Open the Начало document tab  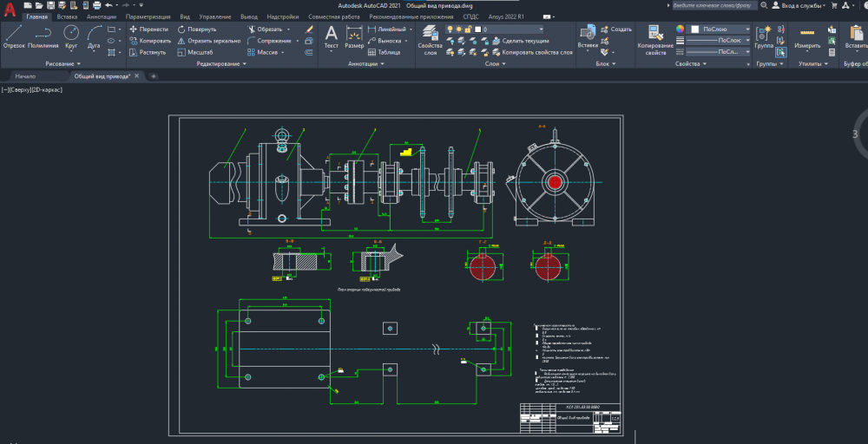point(26,76)
